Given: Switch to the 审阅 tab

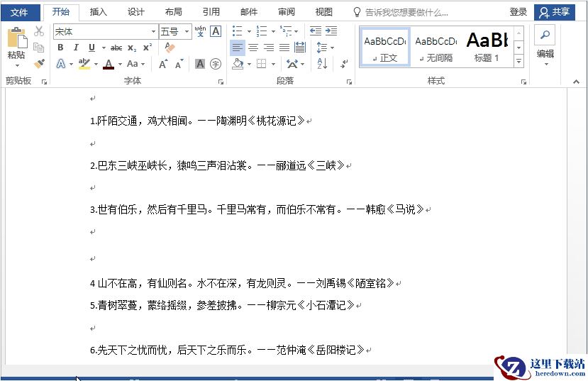Looking at the screenshot, I should [287, 12].
